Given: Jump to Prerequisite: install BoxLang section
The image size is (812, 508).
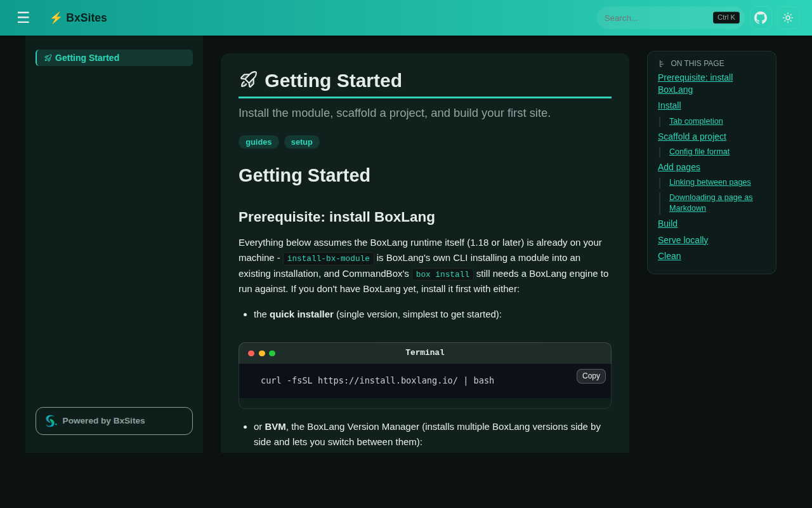Looking at the screenshot, I should (x=695, y=84).
